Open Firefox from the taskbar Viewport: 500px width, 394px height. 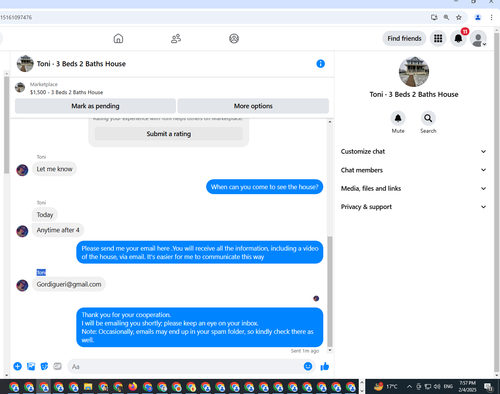[133, 387]
